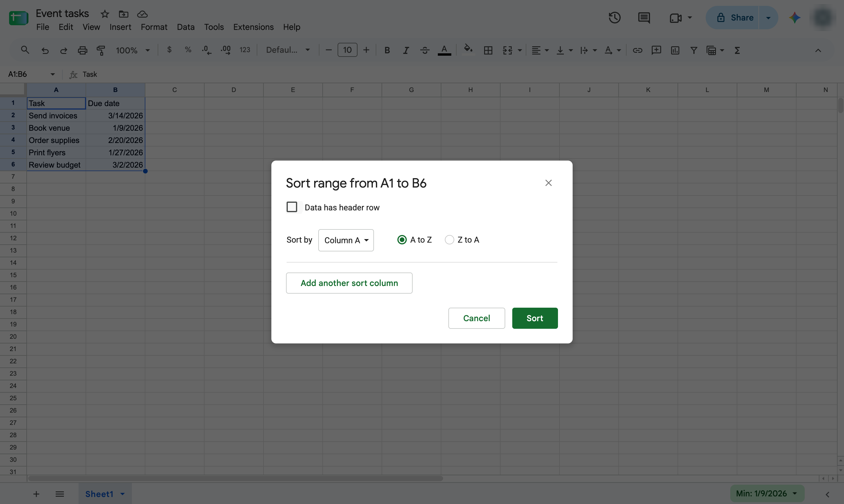Open all sheets list icon

[60, 494]
